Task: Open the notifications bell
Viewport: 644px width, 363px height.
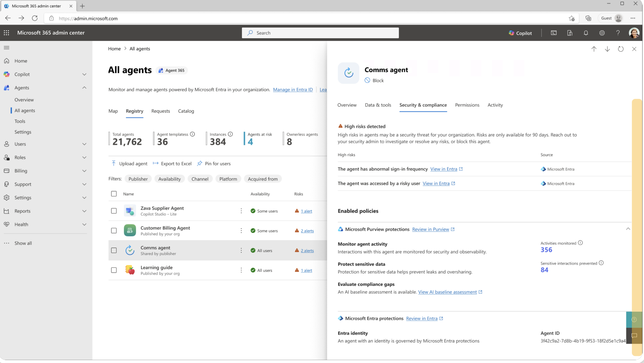Action: (x=586, y=33)
